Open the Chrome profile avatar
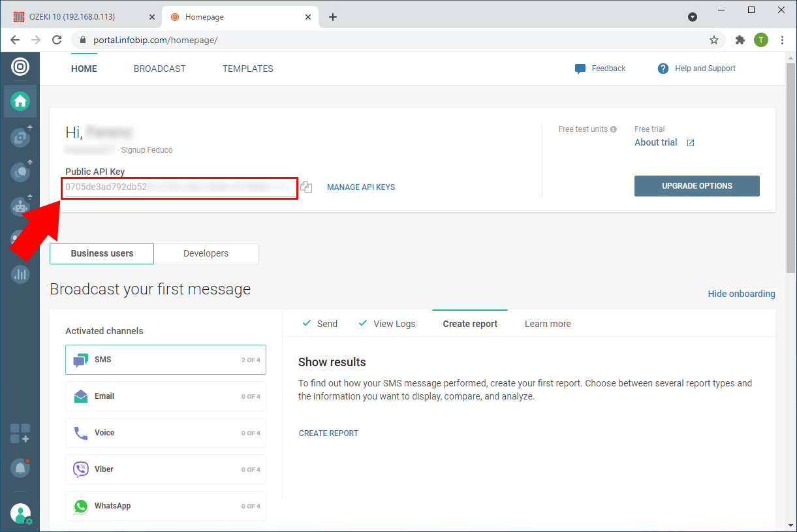The height and width of the screenshot is (532, 797). pyautogui.click(x=761, y=40)
